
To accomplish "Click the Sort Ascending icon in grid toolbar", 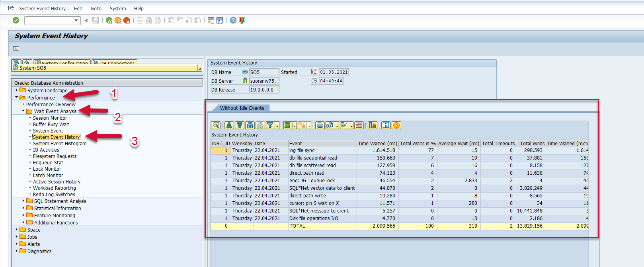I will 229,125.
